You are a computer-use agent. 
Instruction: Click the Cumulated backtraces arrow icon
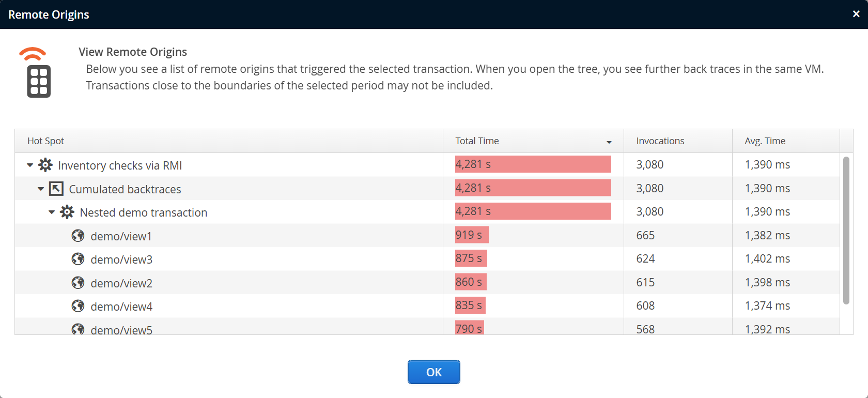click(56, 189)
